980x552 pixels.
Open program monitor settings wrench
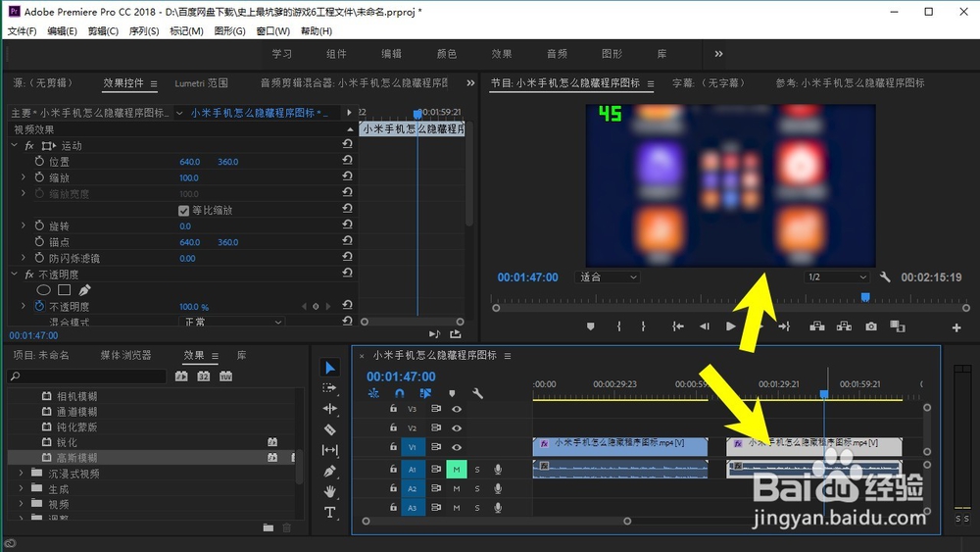click(885, 276)
